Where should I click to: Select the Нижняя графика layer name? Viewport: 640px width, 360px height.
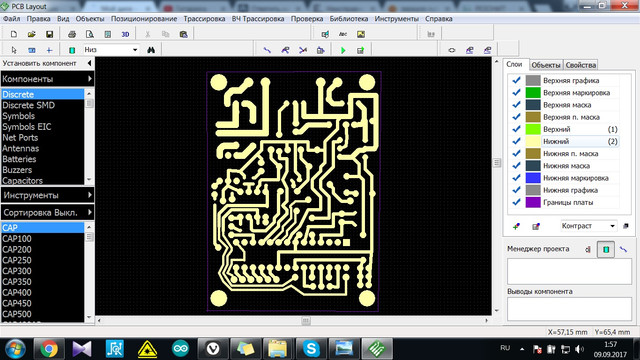[x=570, y=190]
